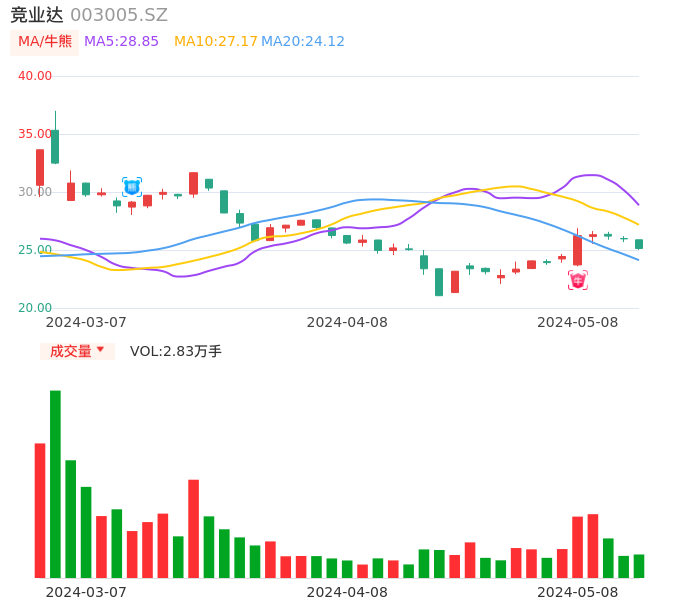
Task: Click the pink bull marker icon
Action: coord(578,280)
